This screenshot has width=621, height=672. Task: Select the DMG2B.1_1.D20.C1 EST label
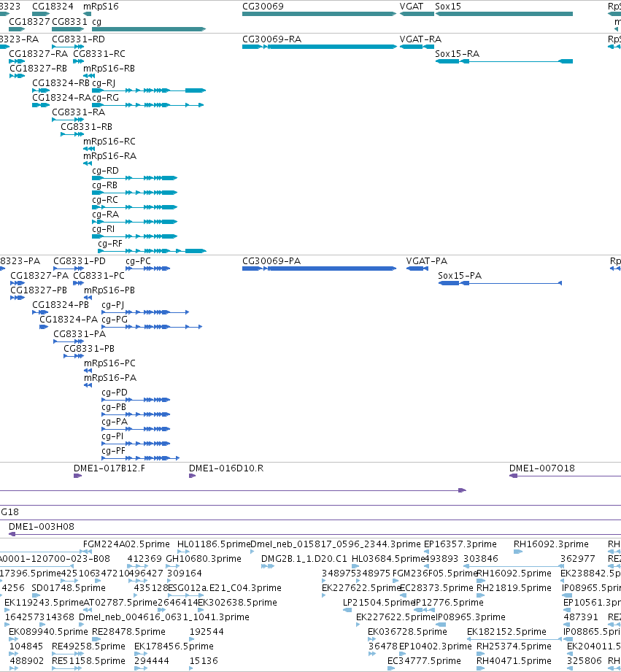click(x=304, y=558)
